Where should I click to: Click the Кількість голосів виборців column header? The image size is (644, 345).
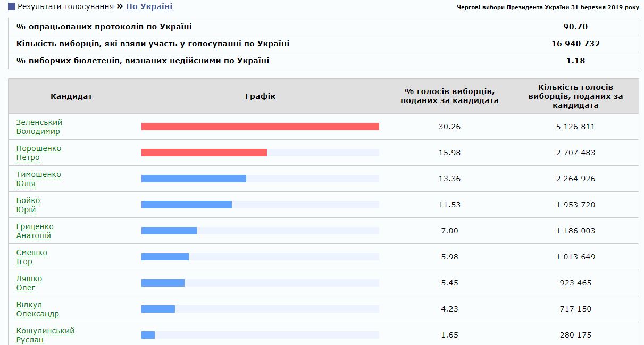click(575, 96)
